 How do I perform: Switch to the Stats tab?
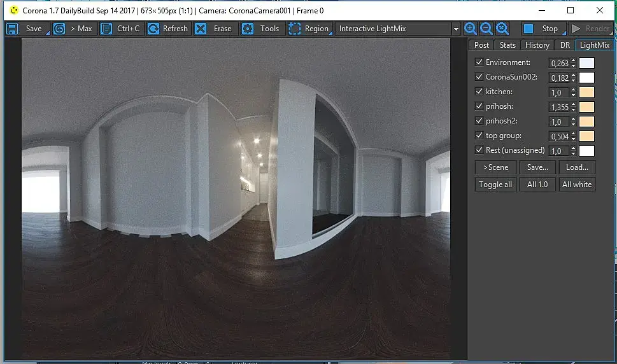507,45
